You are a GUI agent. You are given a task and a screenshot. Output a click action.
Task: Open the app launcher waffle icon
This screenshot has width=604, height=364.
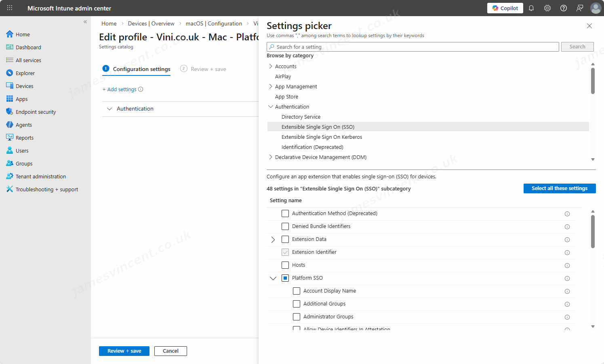click(10, 8)
